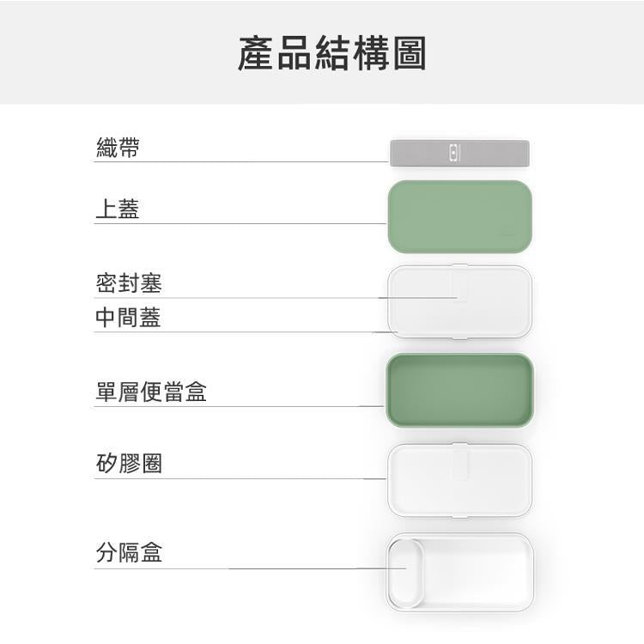The width and height of the screenshot is (644, 644).
Task: Click the embossed square logo on the green lid
Action: point(508,231)
